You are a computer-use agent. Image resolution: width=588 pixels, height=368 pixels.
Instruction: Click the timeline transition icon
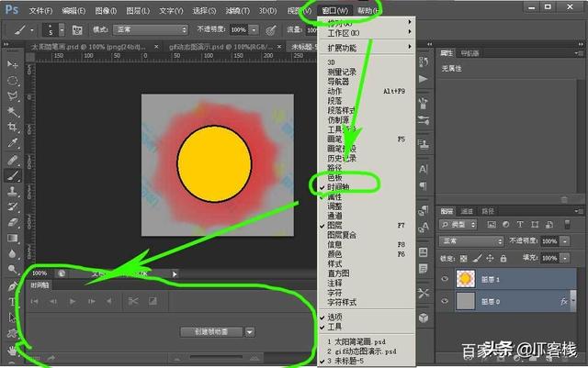[153, 301]
